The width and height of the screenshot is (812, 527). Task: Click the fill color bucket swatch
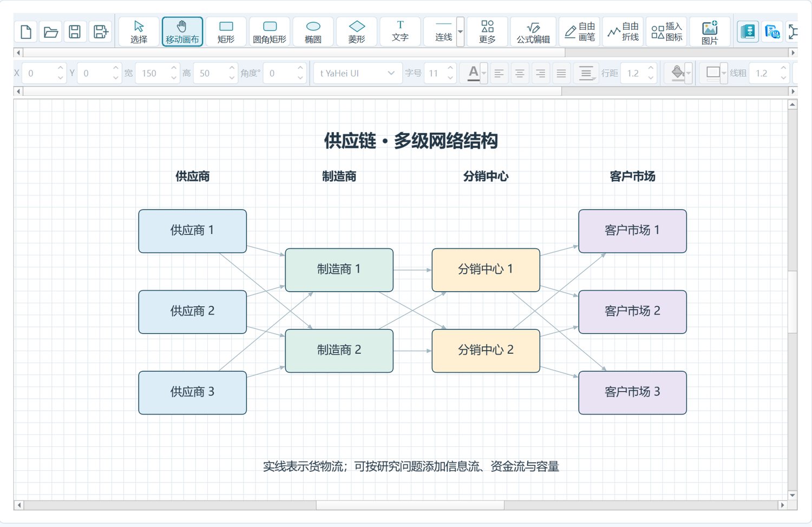pyautogui.click(x=677, y=73)
